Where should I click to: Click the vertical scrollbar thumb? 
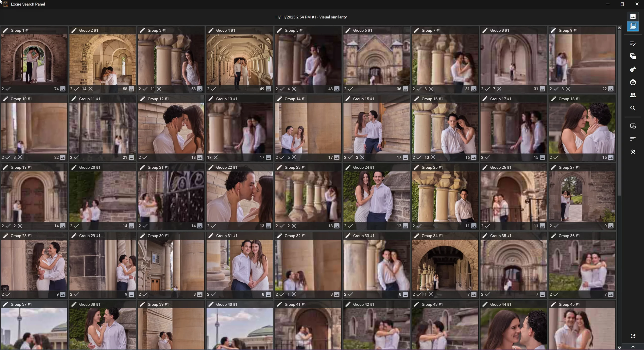[619, 113]
